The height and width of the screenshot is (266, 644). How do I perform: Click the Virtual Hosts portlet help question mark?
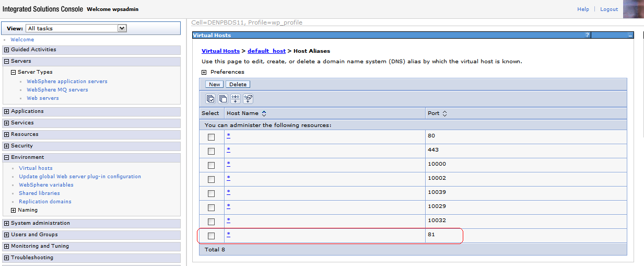click(x=588, y=36)
